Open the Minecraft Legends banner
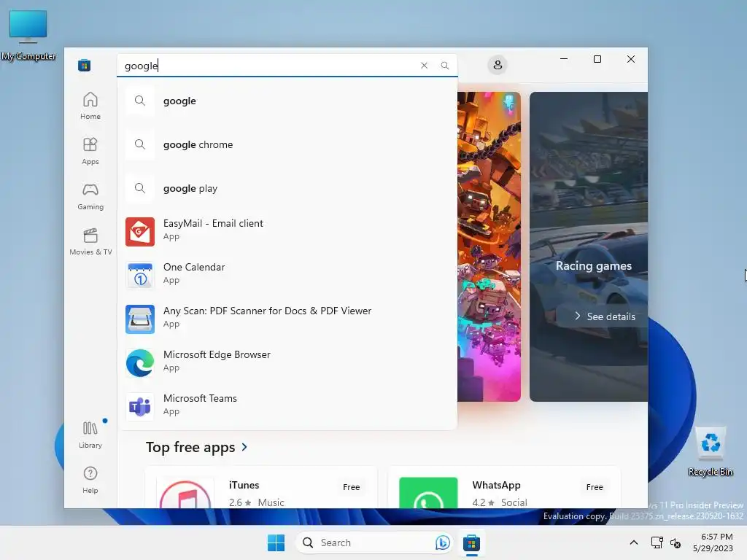 point(489,246)
